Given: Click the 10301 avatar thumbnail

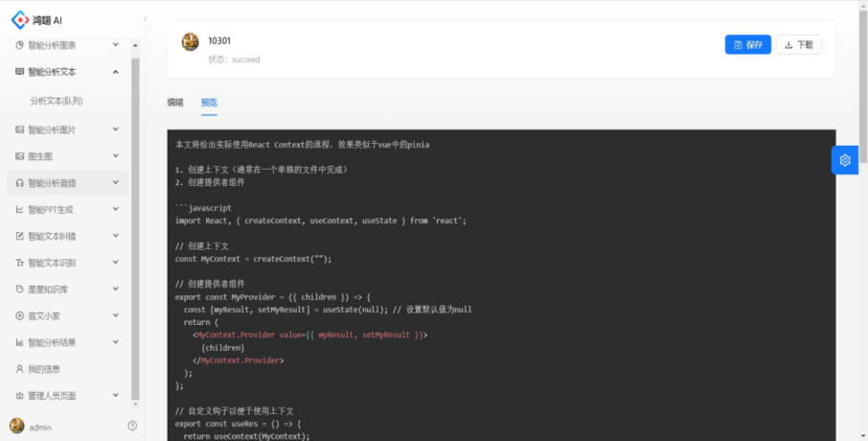Looking at the screenshot, I should point(190,41).
